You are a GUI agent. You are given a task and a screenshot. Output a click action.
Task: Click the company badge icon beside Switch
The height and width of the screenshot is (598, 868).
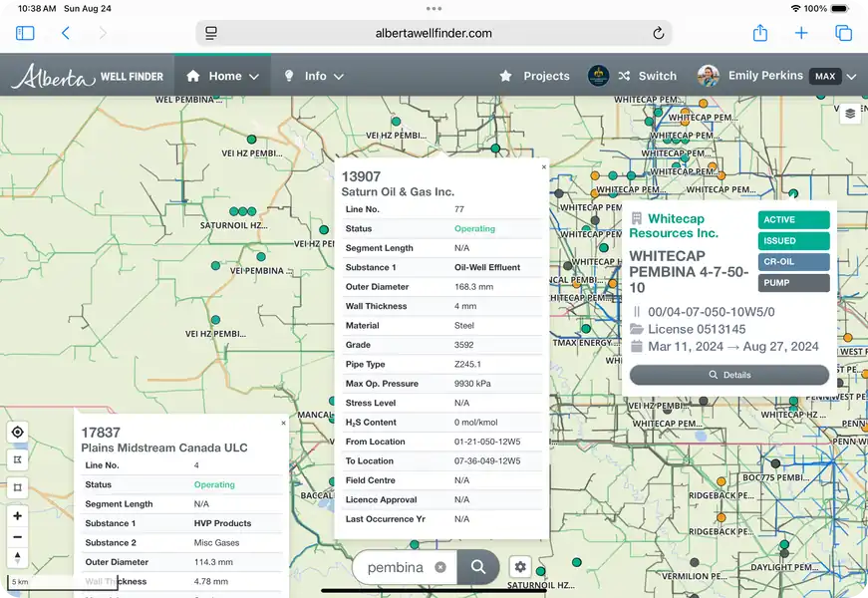598,76
